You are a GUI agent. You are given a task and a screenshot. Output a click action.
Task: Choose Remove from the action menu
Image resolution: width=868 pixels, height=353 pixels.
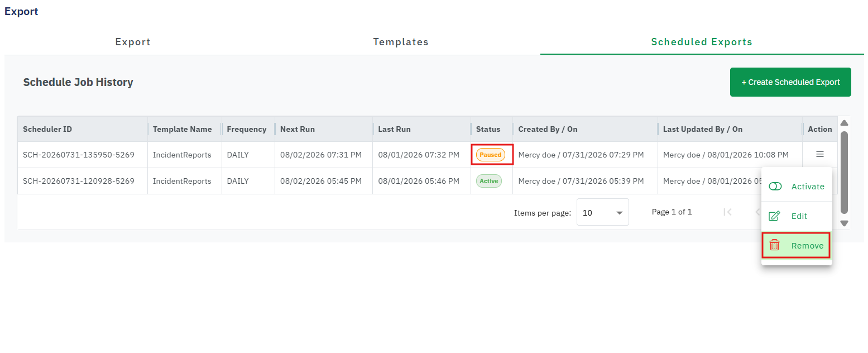pyautogui.click(x=797, y=245)
